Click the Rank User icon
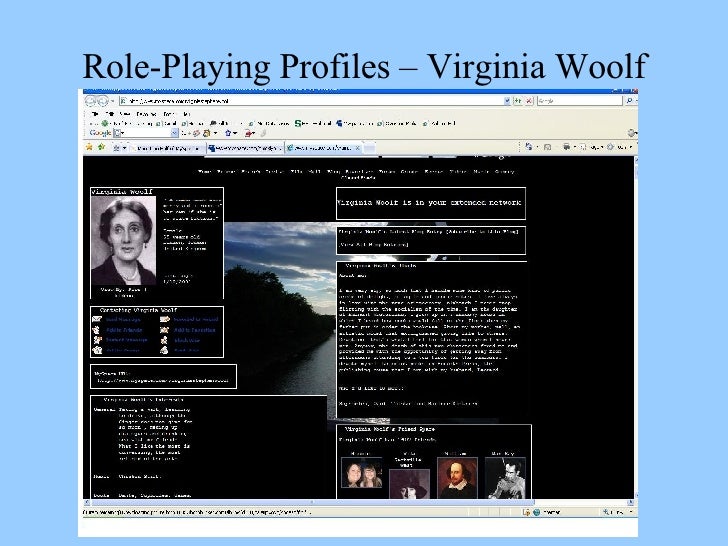The height and width of the screenshot is (546, 728). pos(166,351)
